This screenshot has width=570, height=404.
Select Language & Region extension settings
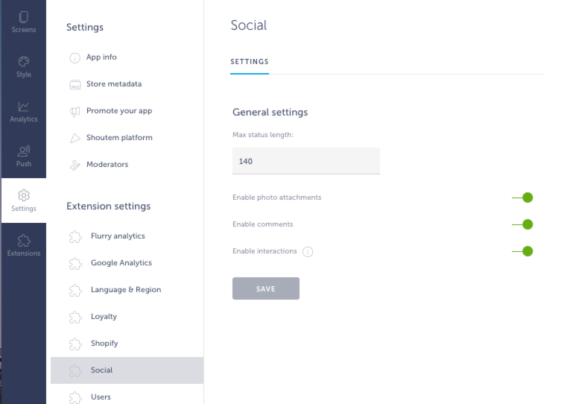[126, 290]
